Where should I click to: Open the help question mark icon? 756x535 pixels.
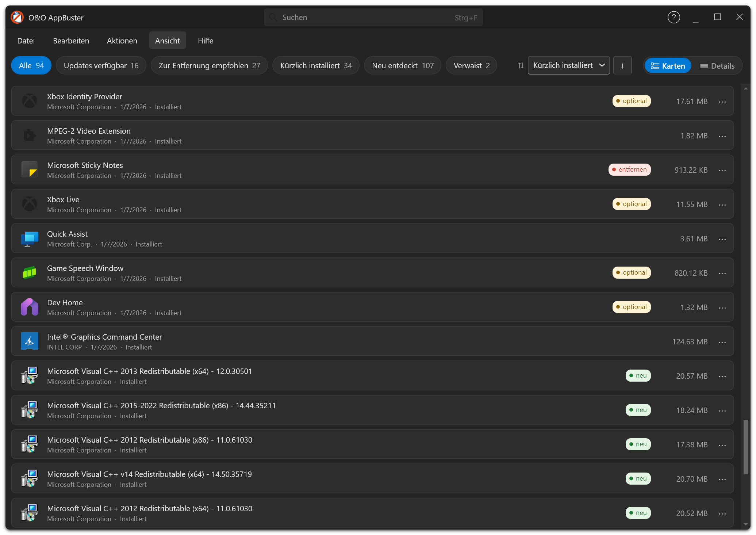pos(674,17)
